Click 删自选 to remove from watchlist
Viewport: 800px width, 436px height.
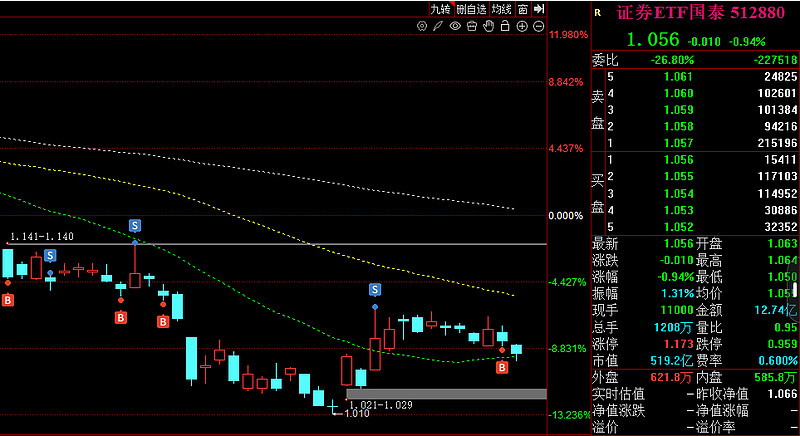point(471,9)
